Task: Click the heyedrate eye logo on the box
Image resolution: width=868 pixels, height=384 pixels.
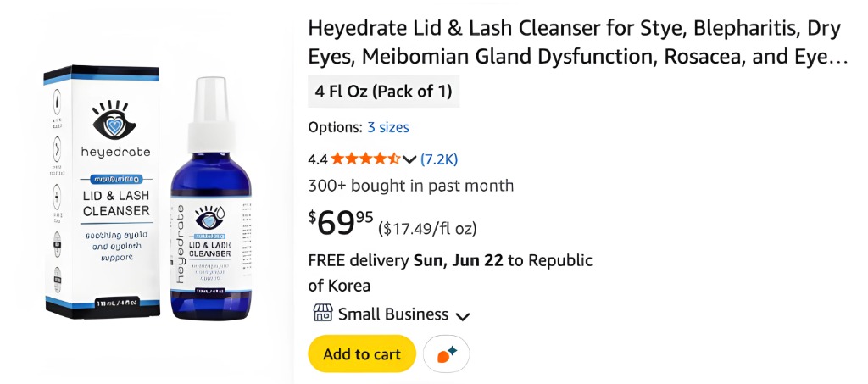Action: coord(113,121)
